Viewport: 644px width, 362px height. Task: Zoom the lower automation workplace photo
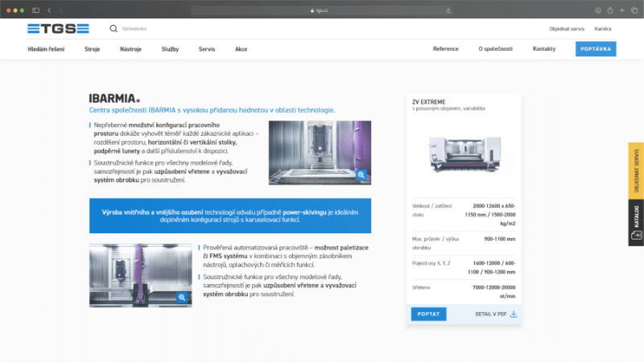(x=182, y=298)
